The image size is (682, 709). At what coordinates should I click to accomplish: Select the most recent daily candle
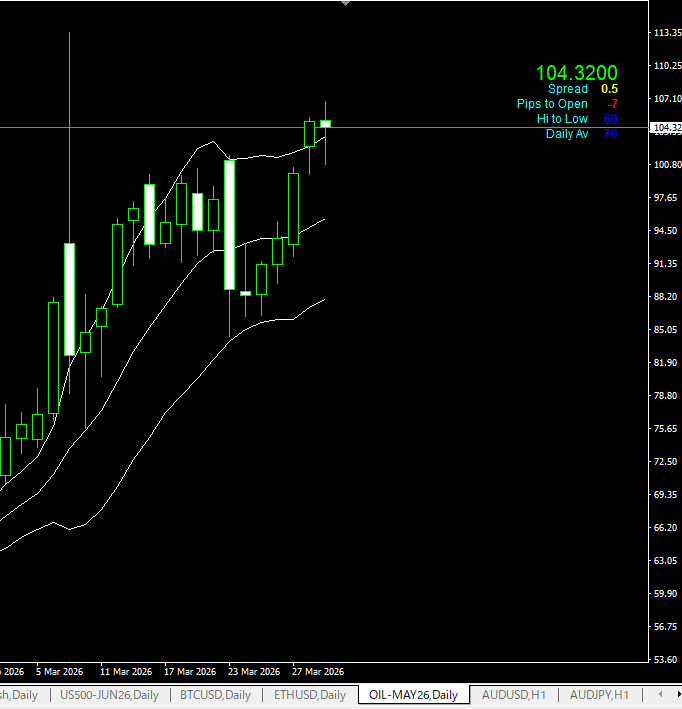click(x=325, y=123)
